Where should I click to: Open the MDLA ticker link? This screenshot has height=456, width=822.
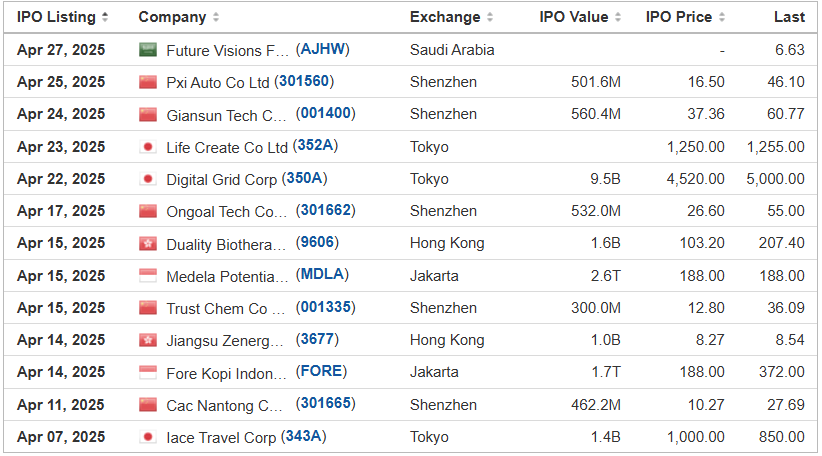(322, 275)
